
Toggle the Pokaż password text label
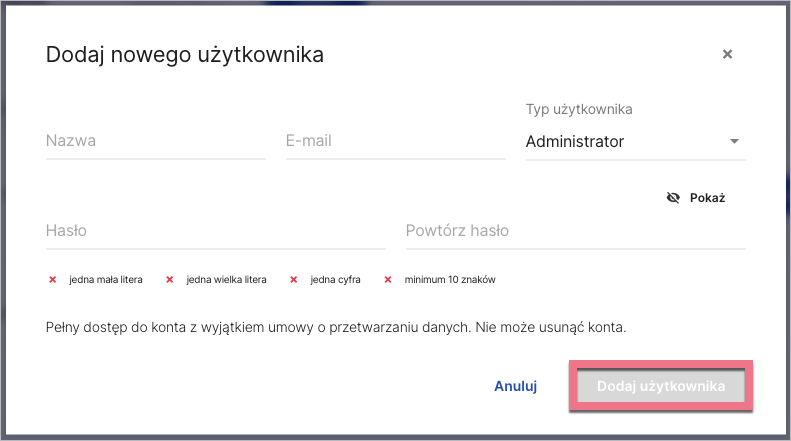coord(707,198)
